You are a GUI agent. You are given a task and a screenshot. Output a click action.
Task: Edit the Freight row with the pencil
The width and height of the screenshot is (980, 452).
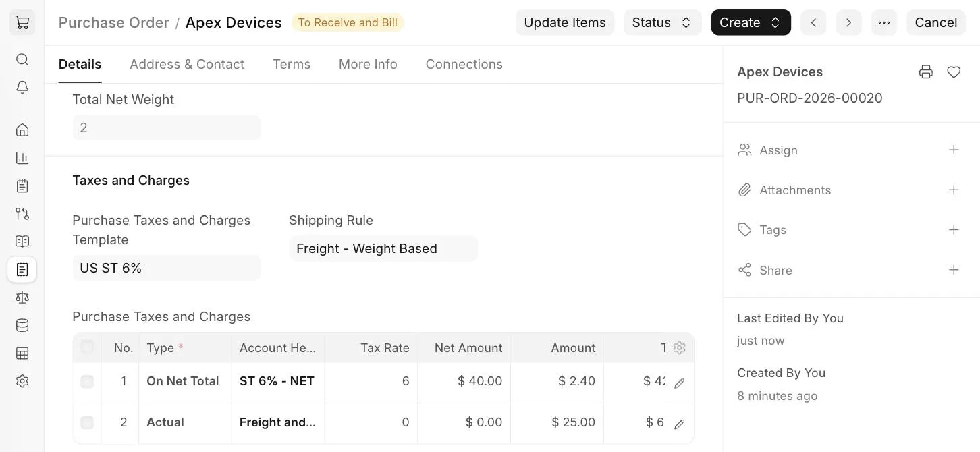(680, 424)
